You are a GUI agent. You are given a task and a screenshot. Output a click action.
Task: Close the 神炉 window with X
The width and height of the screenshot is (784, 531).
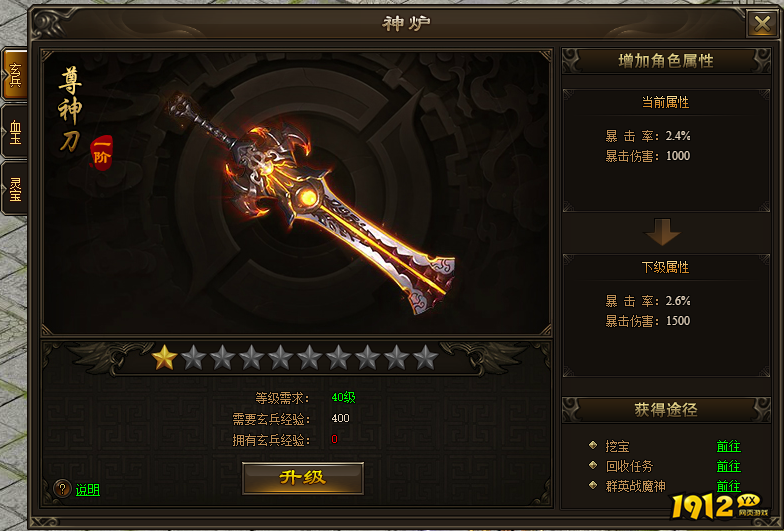point(762,23)
